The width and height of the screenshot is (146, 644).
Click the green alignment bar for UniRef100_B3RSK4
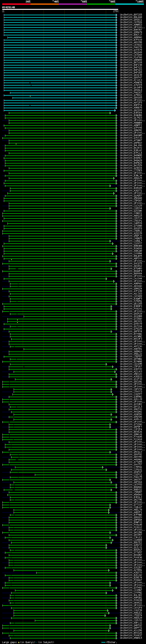coord(60,113)
